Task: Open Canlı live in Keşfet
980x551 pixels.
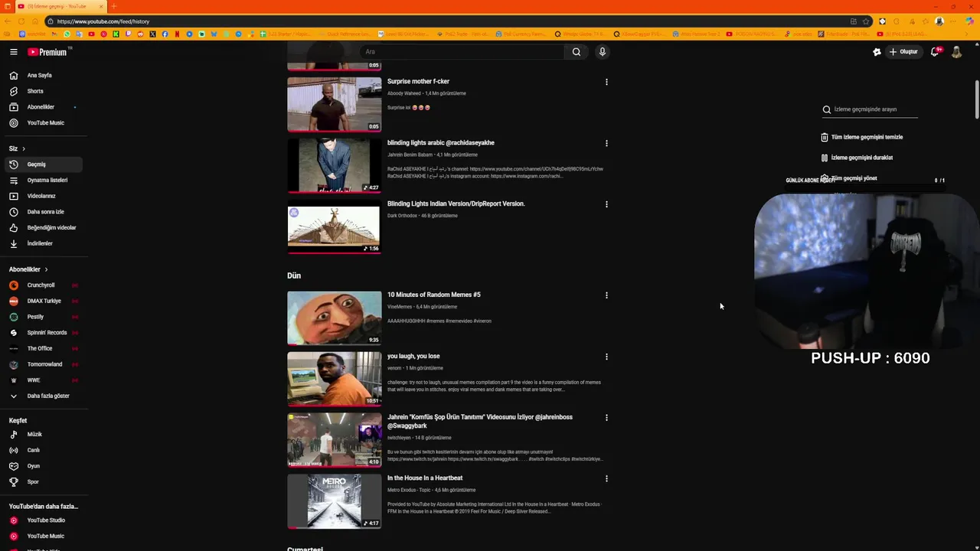Action: [43, 451]
